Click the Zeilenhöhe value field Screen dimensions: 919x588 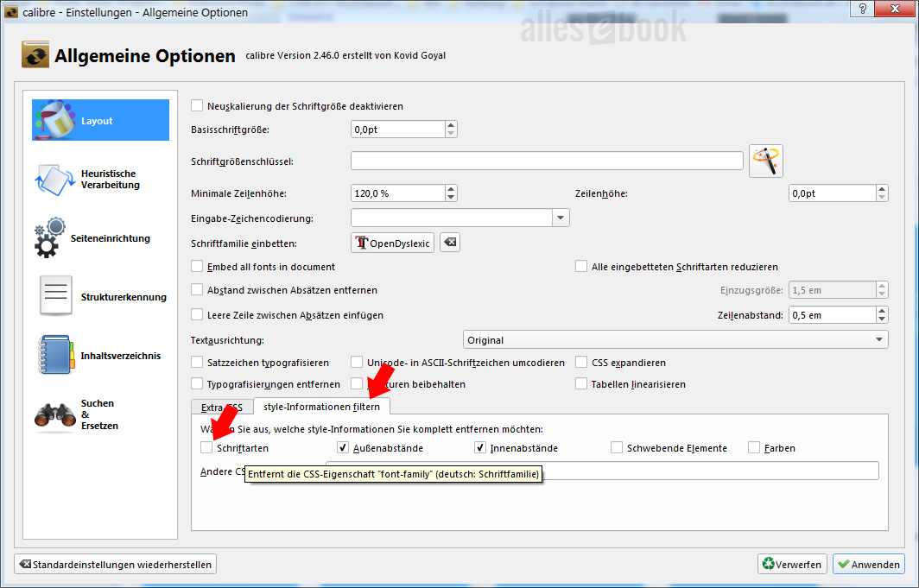click(x=833, y=193)
